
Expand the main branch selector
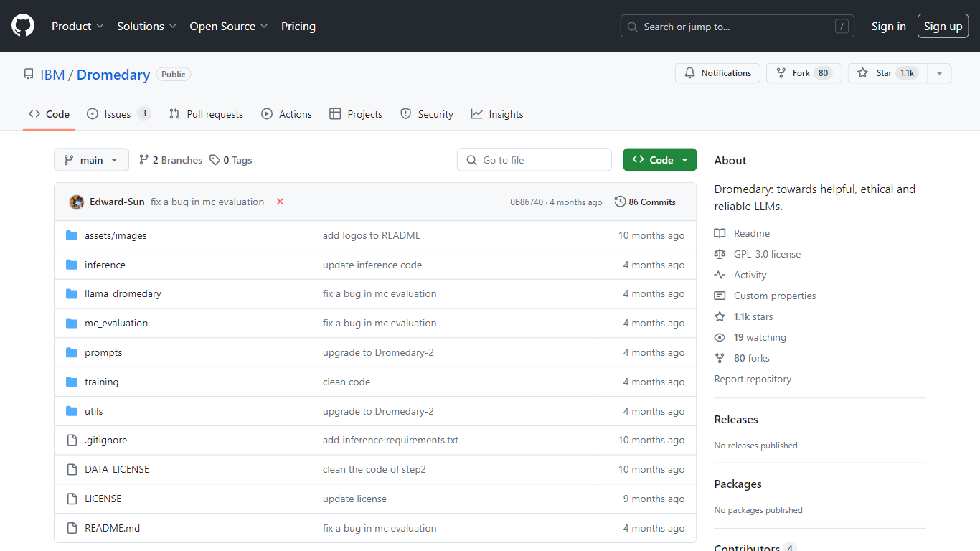[91, 160]
